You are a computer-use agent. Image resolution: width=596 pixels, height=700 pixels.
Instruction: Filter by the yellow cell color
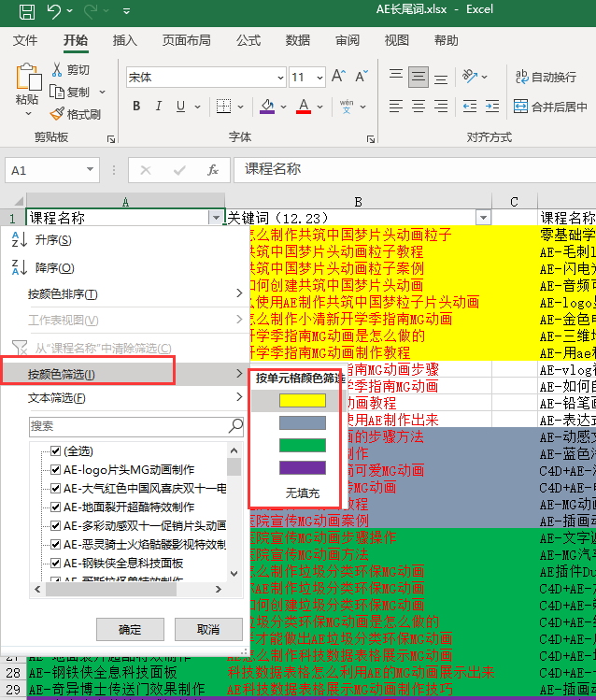point(303,400)
